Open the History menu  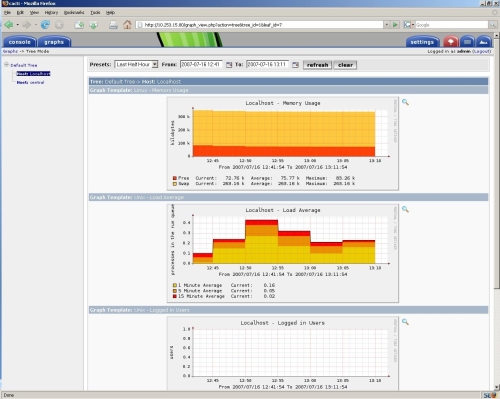click(51, 12)
